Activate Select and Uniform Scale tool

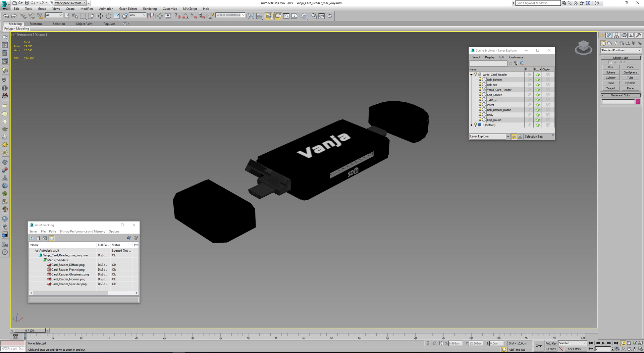click(116, 16)
